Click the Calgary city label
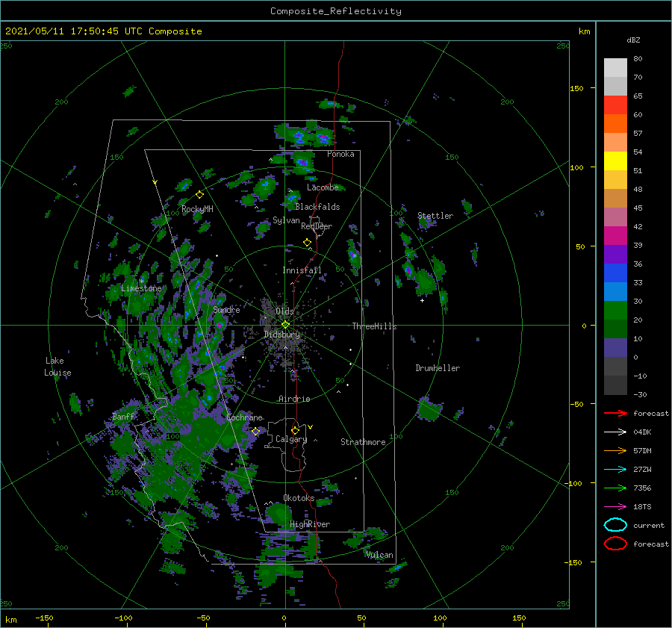The width and height of the screenshot is (672, 628). pos(291,439)
